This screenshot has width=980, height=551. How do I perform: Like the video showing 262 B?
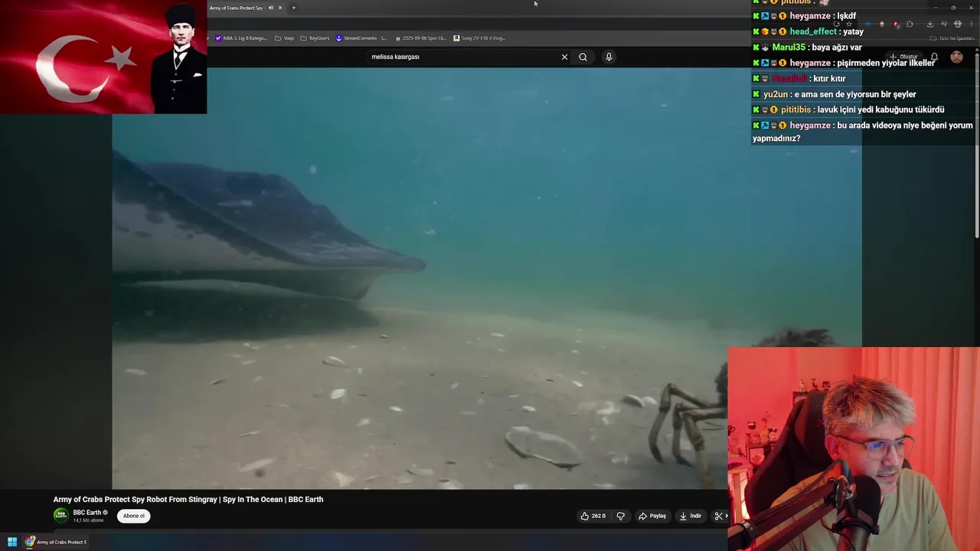[593, 516]
